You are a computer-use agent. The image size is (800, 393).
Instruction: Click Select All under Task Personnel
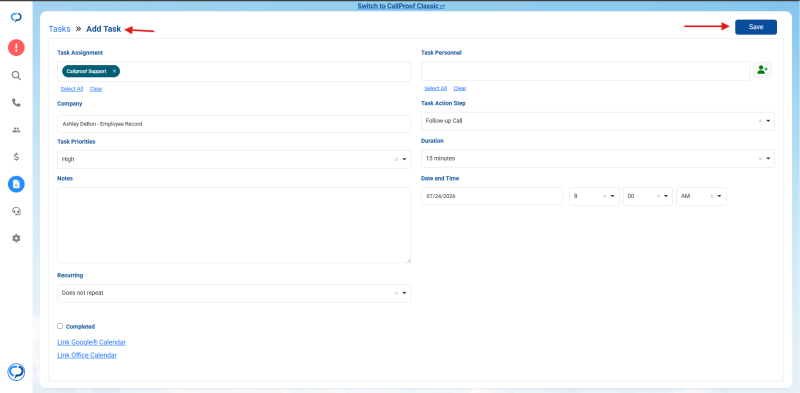(436, 88)
